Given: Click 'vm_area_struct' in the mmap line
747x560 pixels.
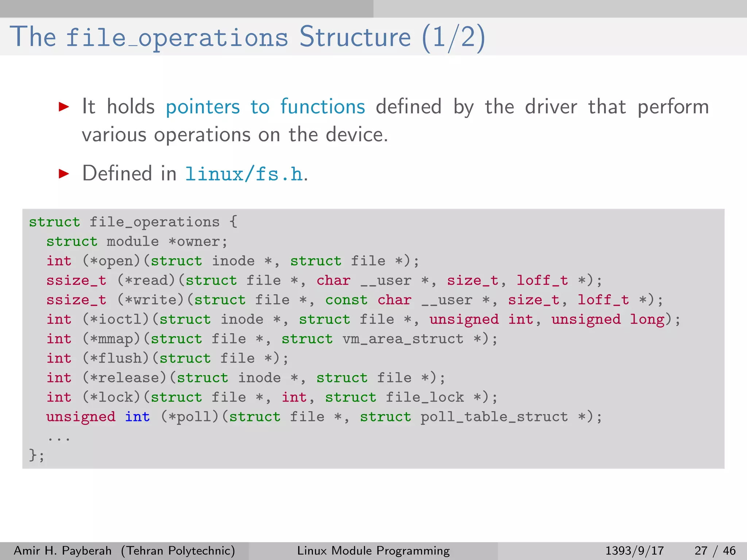Looking at the screenshot, I should pos(403,339).
